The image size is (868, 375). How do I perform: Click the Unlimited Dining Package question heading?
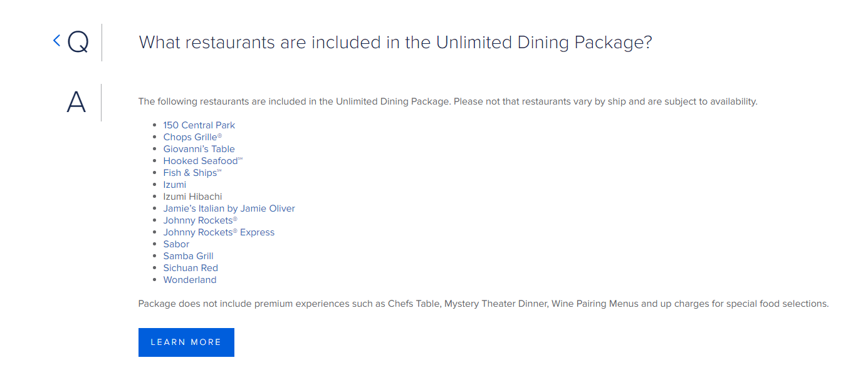pyautogui.click(x=395, y=43)
